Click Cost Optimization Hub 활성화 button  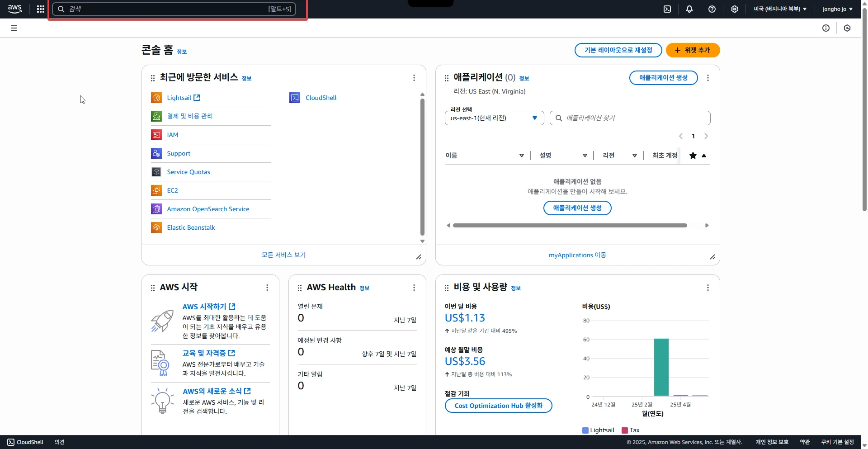coord(498,406)
